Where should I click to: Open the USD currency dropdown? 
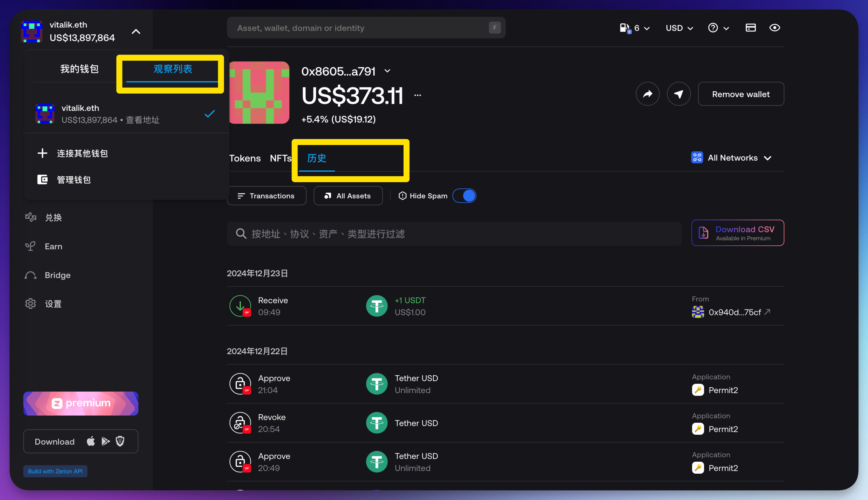pyautogui.click(x=680, y=28)
